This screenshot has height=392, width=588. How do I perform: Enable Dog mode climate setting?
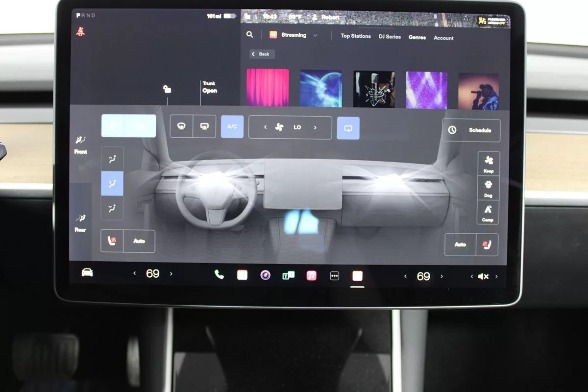tap(488, 188)
